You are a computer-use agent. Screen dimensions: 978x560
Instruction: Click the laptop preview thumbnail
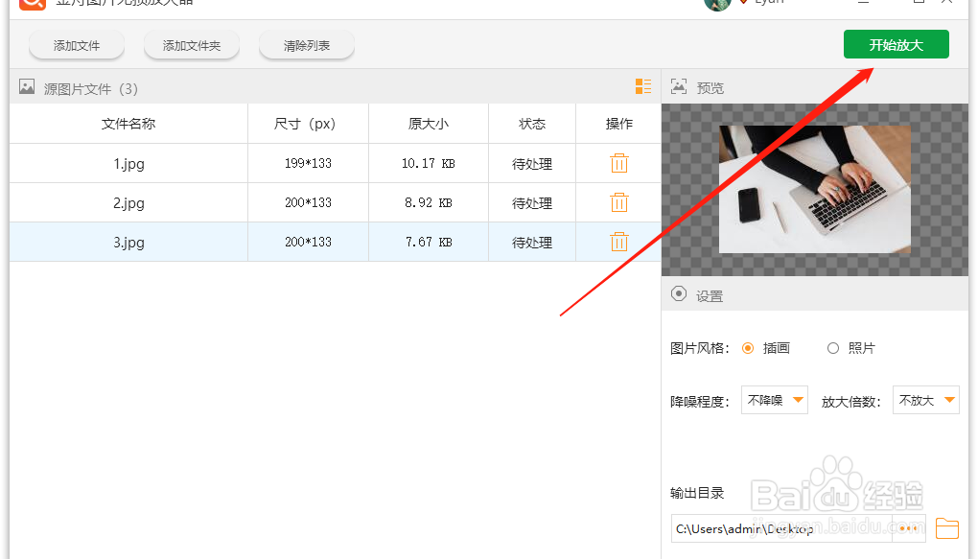click(x=815, y=190)
